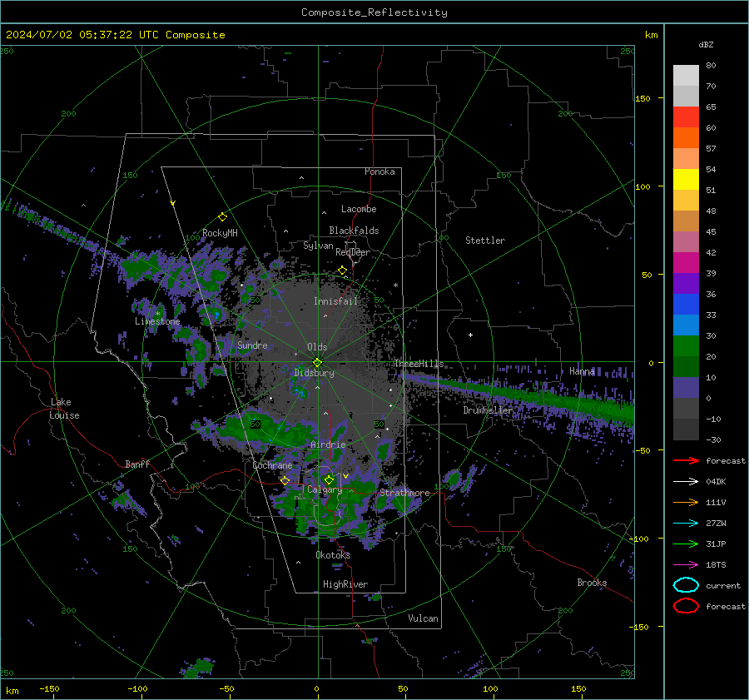The width and height of the screenshot is (749, 700).
Task: Click the asterisk marker above Limestone
Action: click(x=157, y=314)
